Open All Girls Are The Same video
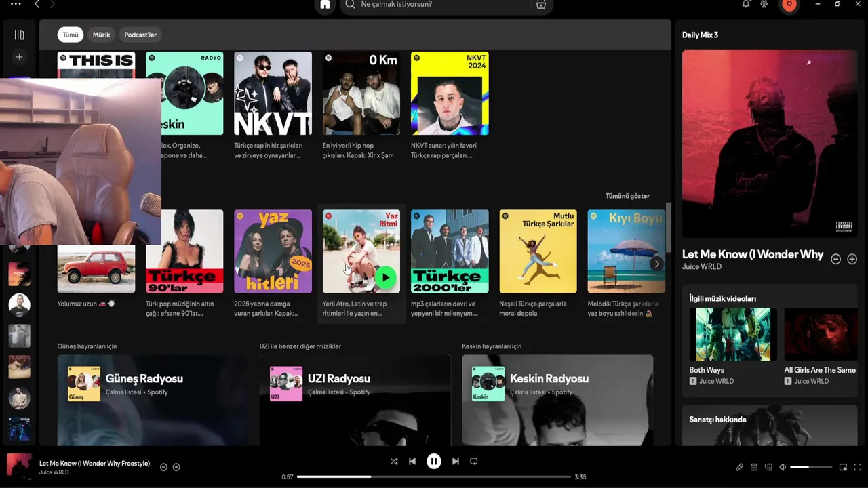The image size is (868, 488). coord(821,334)
